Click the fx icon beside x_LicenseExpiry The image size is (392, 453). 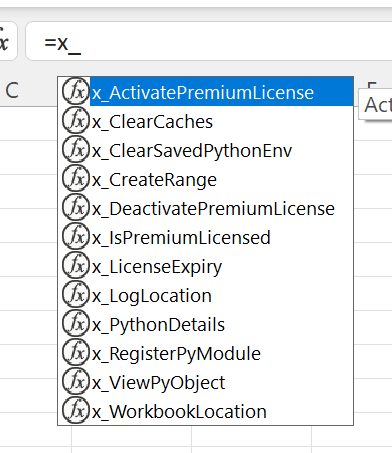(x=76, y=266)
